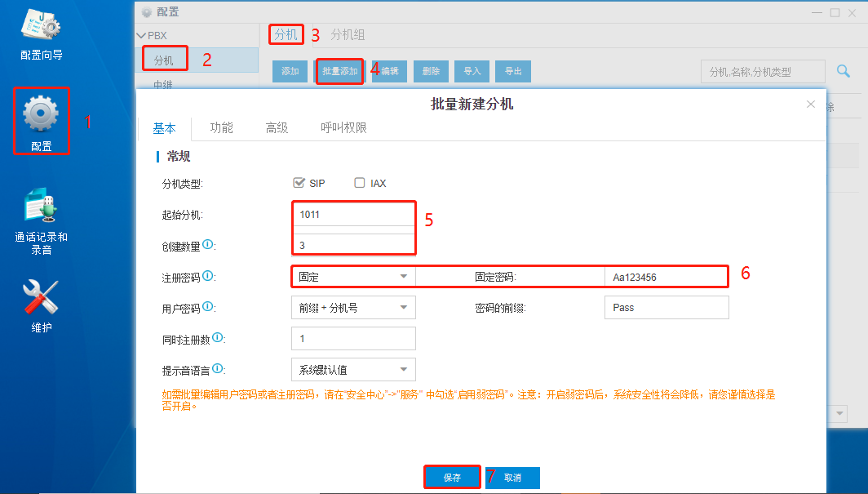Image resolution: width=868 pixels, height=494 pixels.
Task: Expand the 提示音语言 dropdown
Action: pos(353,369)
